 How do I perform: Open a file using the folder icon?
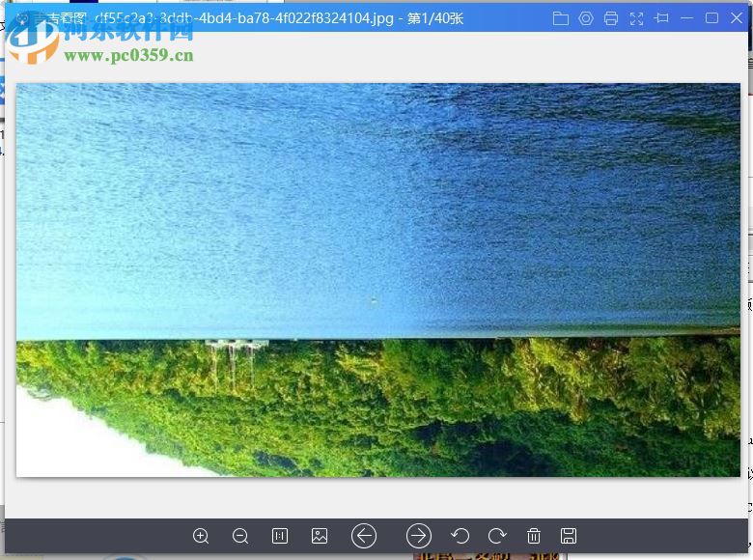click(561, 18)
